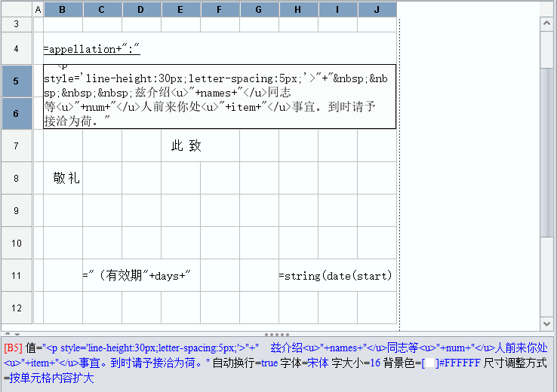Viewport: 557px width, 392px height.
Task: Select the 有效期 +days+ formula cell
Action: click(141, 276)
